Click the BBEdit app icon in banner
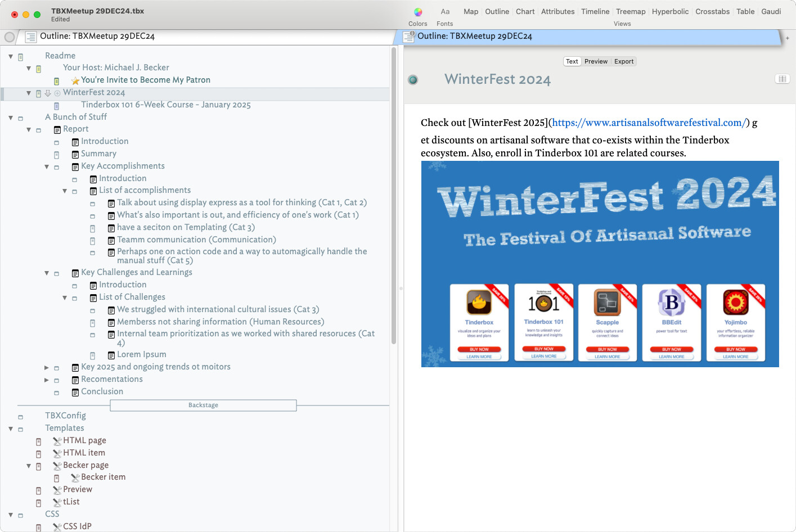The image size is (796, 532). tap(672, 303)
